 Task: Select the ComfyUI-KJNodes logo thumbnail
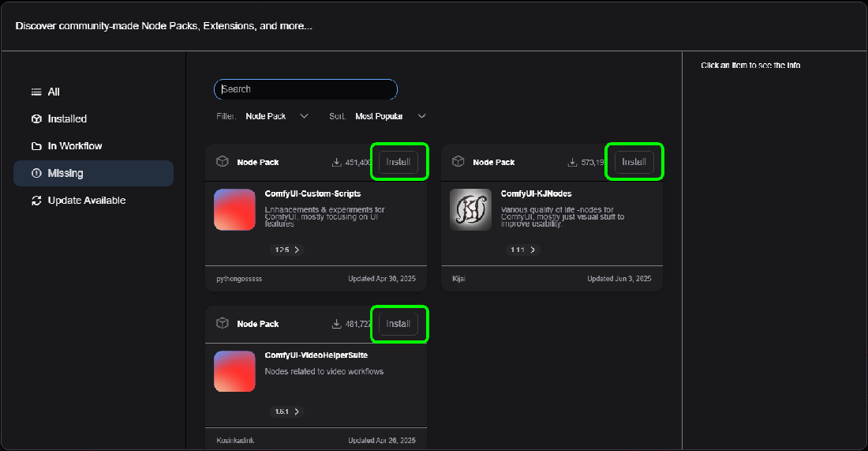coord(470,209)
